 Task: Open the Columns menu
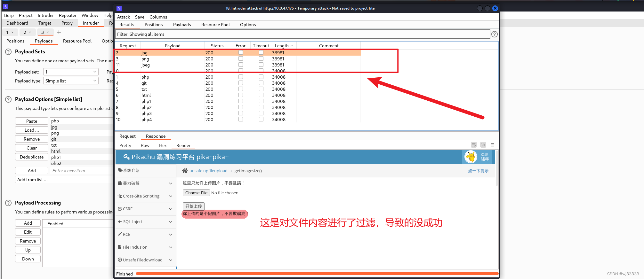pos(158,17)
